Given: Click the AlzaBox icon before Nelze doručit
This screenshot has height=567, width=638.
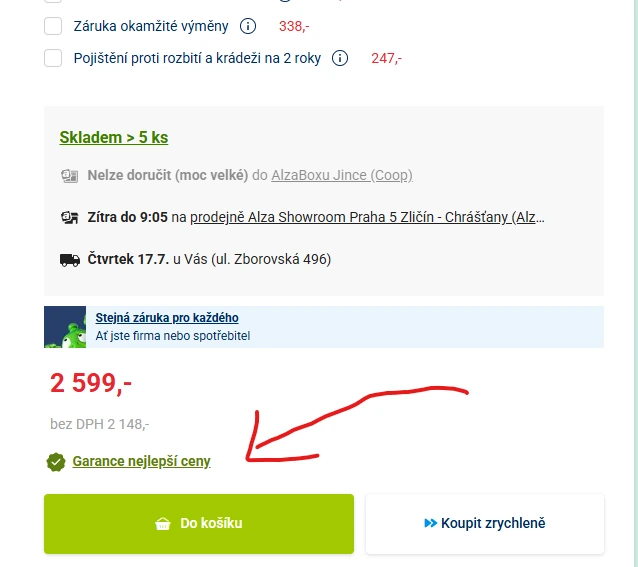Looking at the screenshot, I should pyautogui.click(x=70, y=176).
